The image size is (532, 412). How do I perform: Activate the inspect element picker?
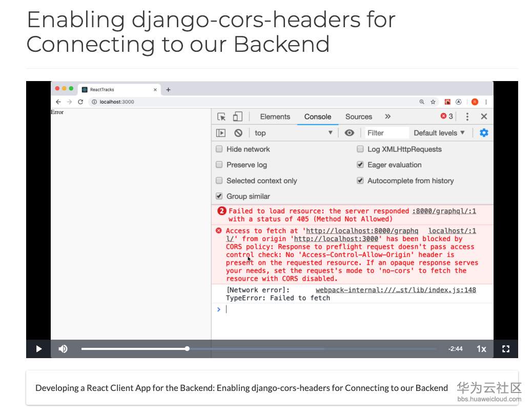tap(221, 116)
